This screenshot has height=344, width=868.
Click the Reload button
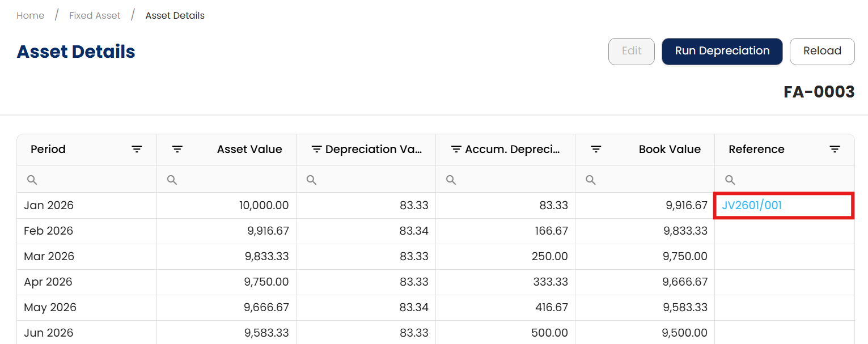click(822, 51)
